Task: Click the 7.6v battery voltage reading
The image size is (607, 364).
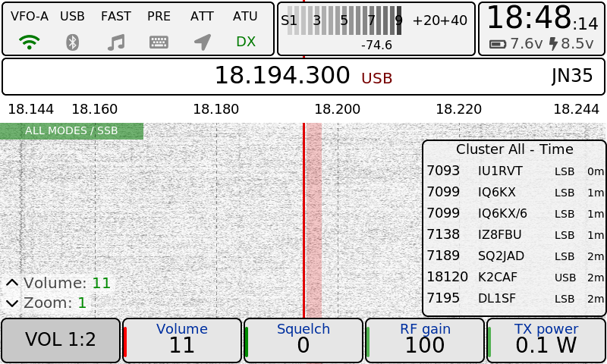Action: click(x=526, y=44)
